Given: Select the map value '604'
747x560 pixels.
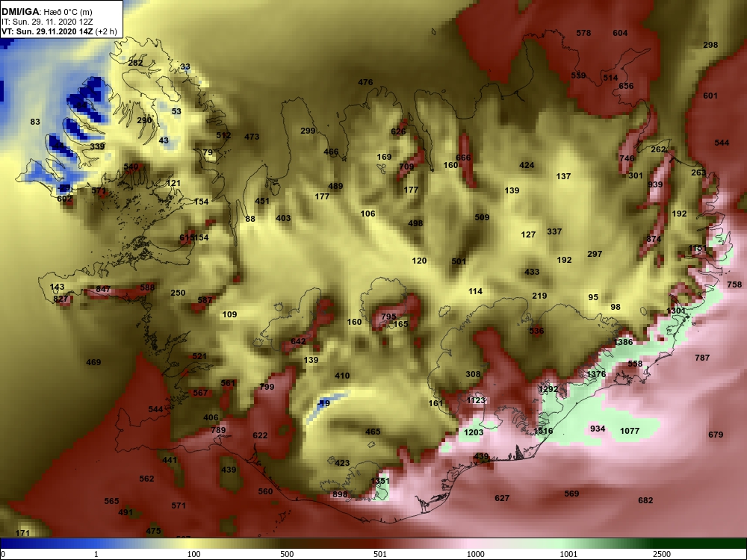Looking at the screenshot, I should (x=620, y=33).
